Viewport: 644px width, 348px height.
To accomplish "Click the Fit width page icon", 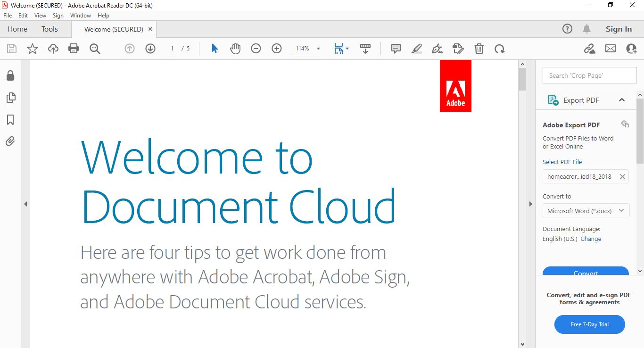I will [x=339, y=49].
